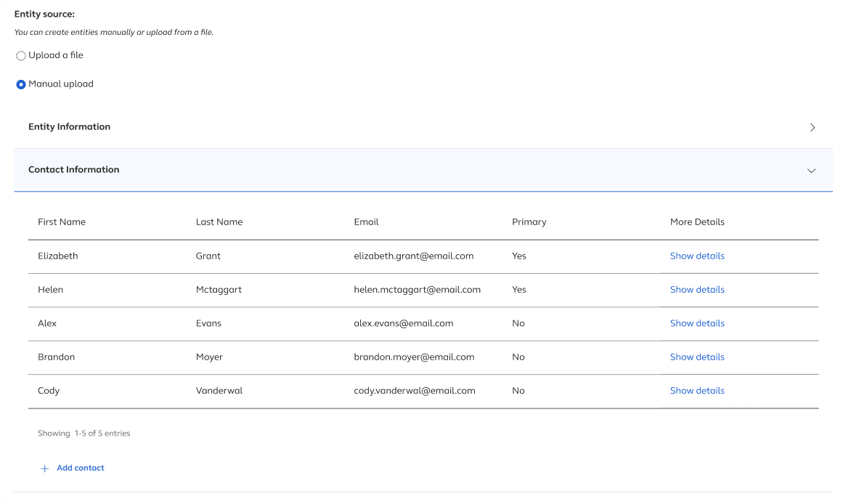Image resolution: width=851 pixels, height=504 pixels.
Task: Click No primary value in Alex row
Action: click(x=518, y=323)
